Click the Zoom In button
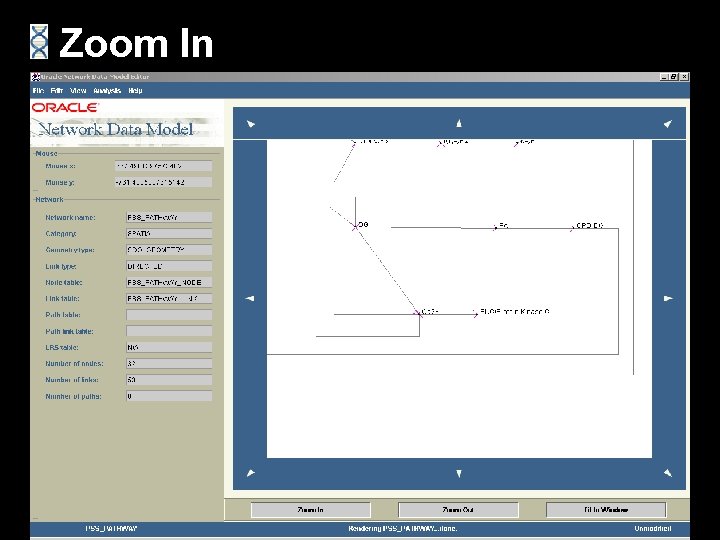The width and height of the screenshot is (720, 540). 310,510
